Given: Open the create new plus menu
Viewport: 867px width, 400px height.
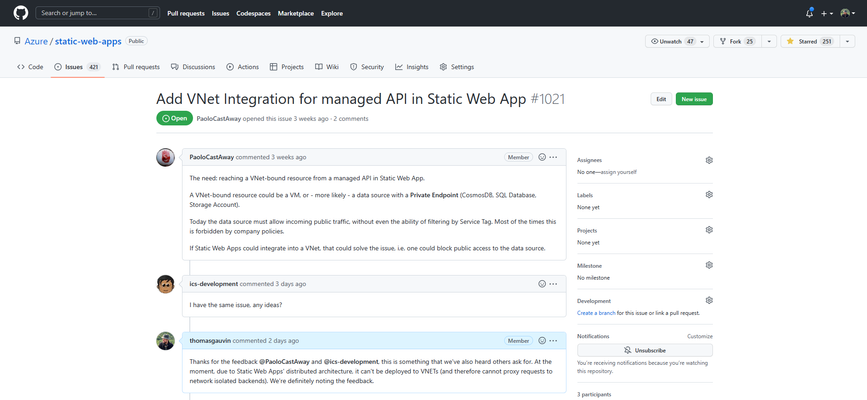Looking at the screenshot, I should [x=827, y=13].
